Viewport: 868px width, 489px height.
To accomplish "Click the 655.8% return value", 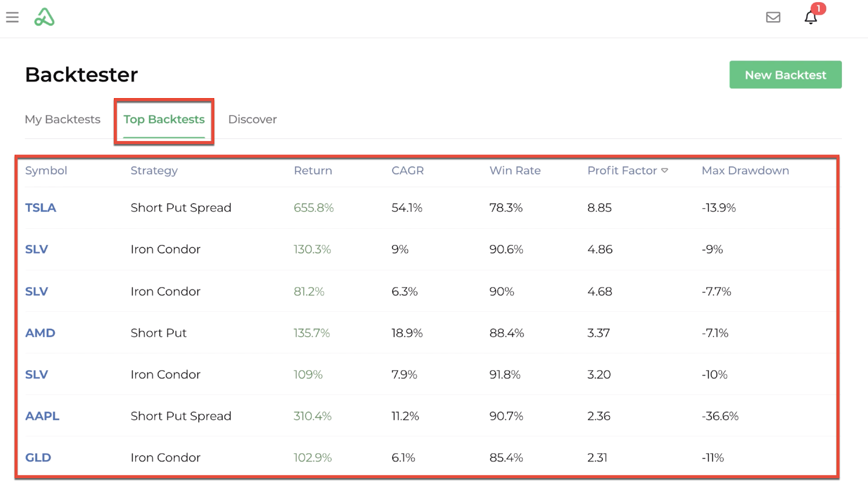I will coord(314,208).
